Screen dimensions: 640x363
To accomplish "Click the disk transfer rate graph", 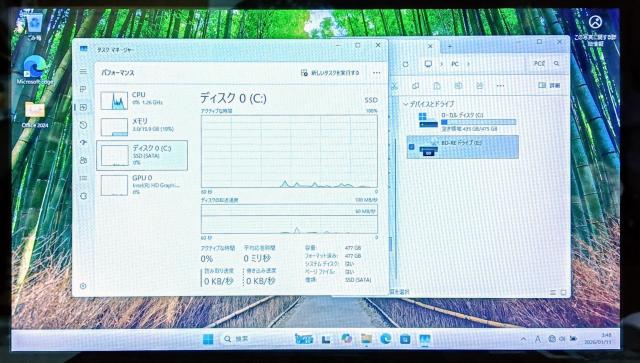I will tap(289, 218).
